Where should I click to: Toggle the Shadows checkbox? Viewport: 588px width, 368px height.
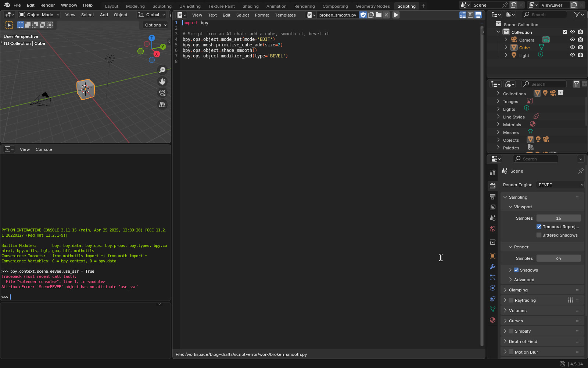(x=516, y=270)
